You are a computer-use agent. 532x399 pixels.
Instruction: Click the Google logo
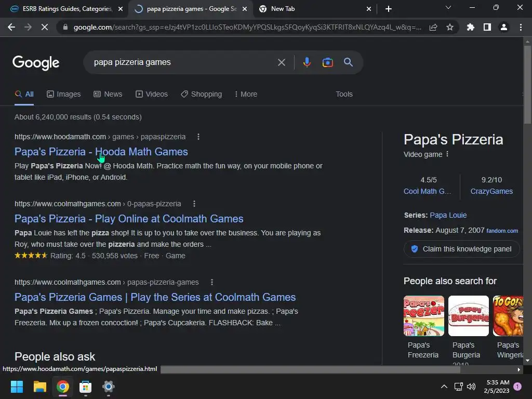pos(36,63)
